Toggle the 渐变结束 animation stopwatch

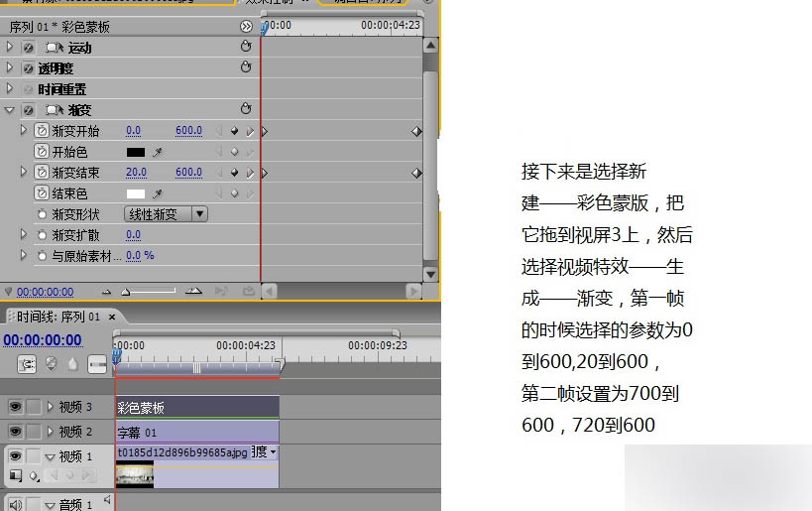pyautogui.click(x=42, y=172)
